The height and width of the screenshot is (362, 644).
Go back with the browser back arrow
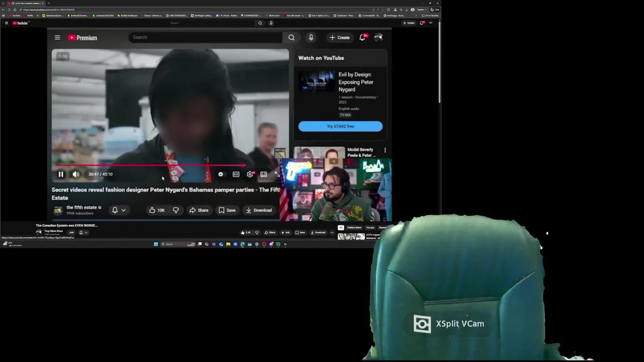click(x=4, y=10)
